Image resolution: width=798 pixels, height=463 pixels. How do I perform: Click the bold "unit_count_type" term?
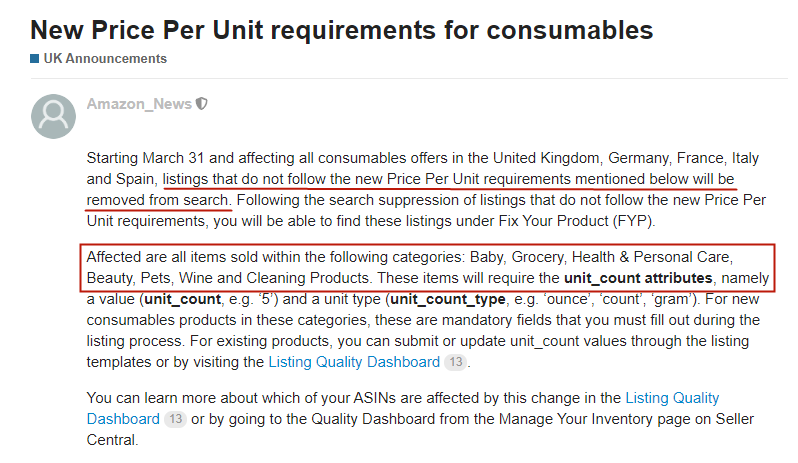(x=445, y=298)
